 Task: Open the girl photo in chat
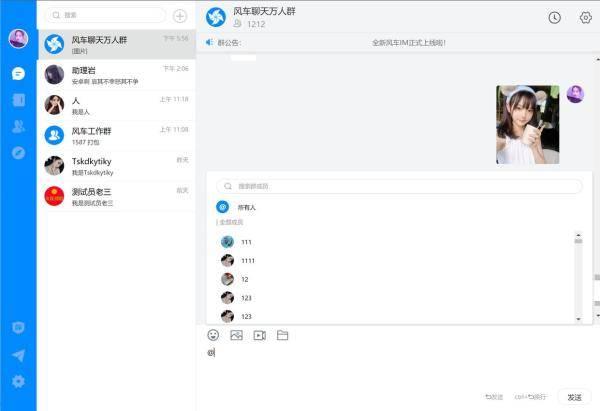coord(527,125)
